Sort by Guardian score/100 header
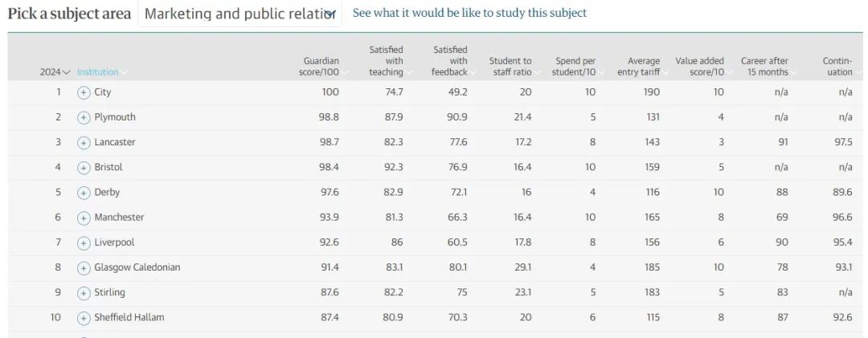 323,67
